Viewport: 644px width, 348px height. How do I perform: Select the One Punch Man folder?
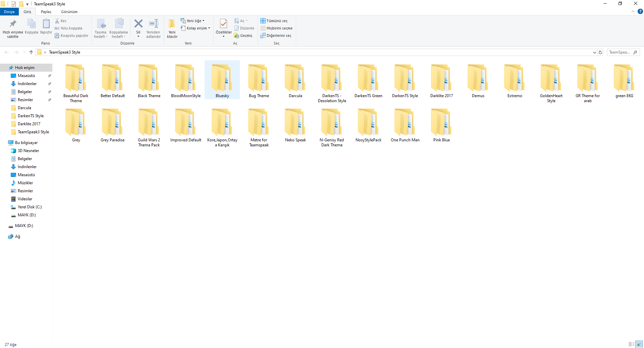(x=405, y=125)
